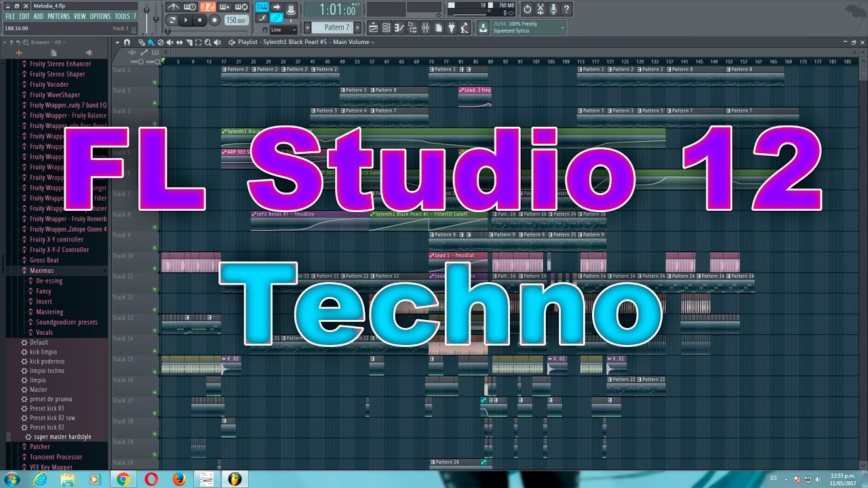Toggle the metronome button
868x488 pixels.
point(174,7)
